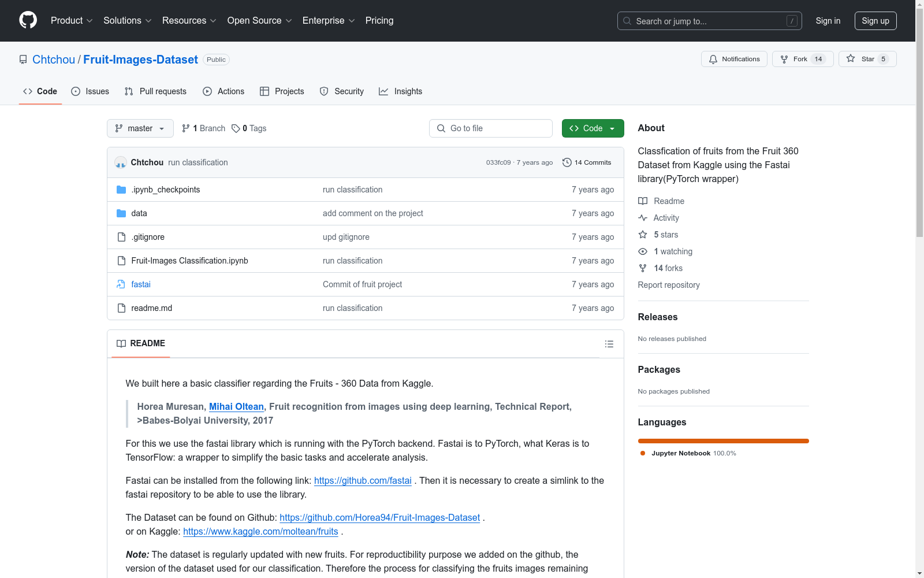The width and height of the screenshot is (924, 578).
Task: Switch to the Actions tab
Action: [x=223, y=91]
